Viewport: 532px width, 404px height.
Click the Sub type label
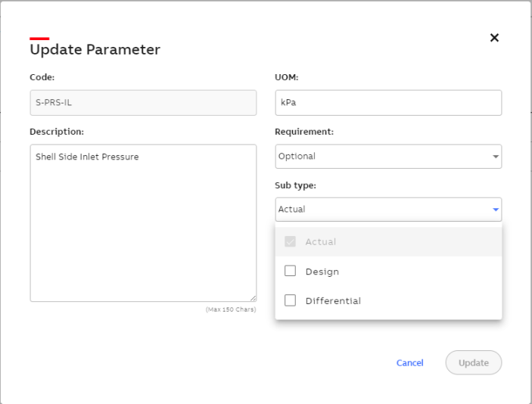pyautogui.click(x=295, y=185)
